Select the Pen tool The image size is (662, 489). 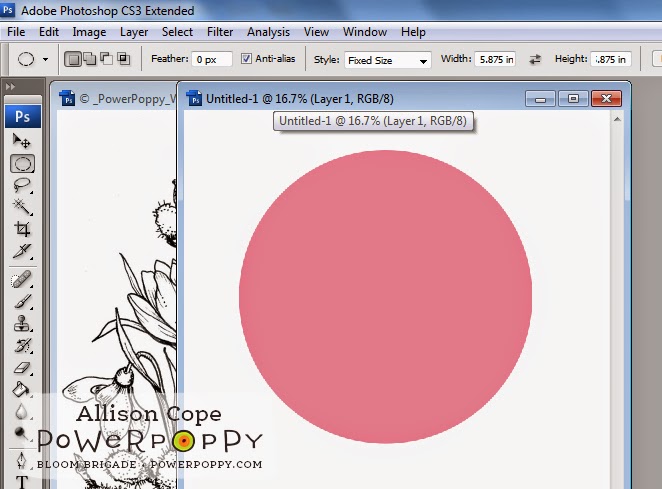(22, 461)
